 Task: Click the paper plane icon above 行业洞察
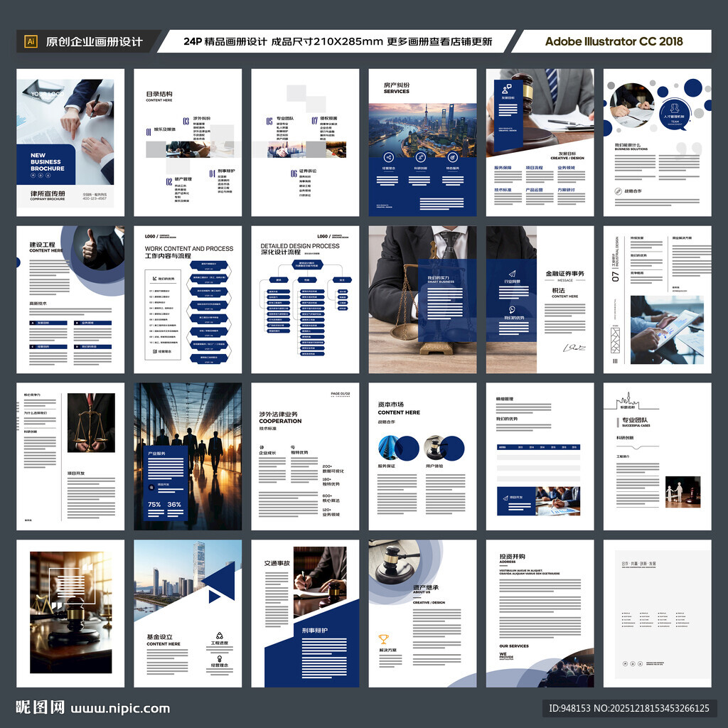pos(512,273)
